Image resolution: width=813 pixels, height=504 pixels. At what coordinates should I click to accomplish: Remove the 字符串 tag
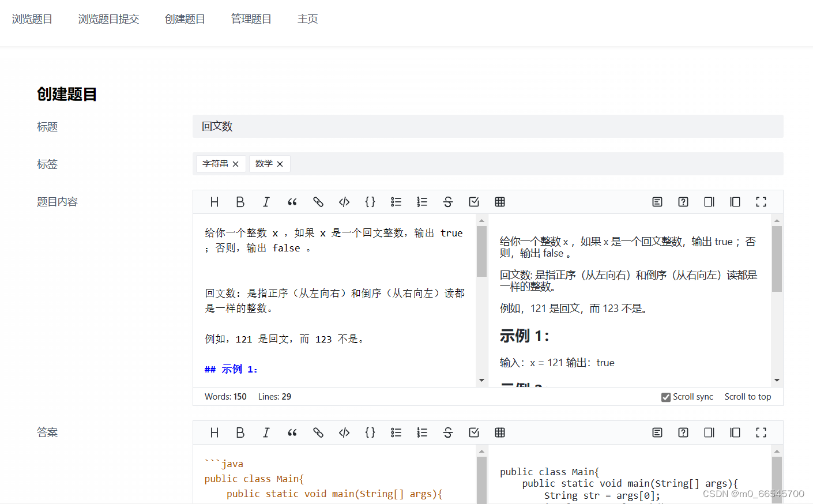pos(235,164)
